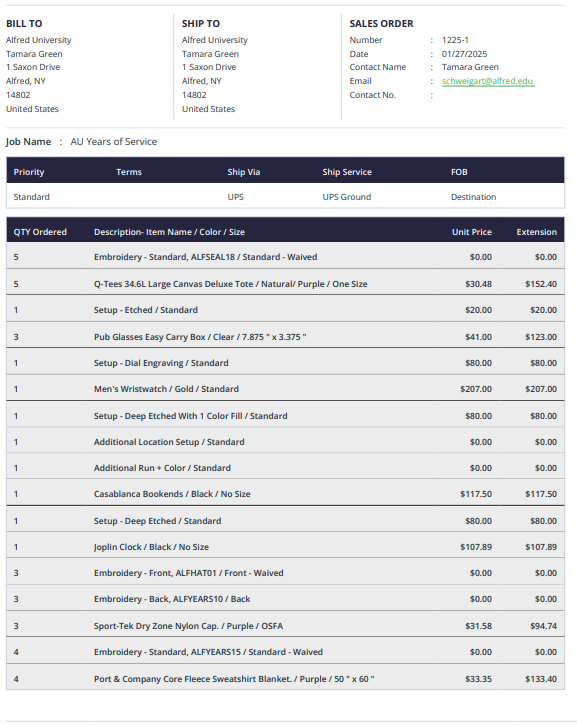Click the Pub Glasses Easy Carry Box item
This screenshot has width=577, height=727.
click(200, 337)
